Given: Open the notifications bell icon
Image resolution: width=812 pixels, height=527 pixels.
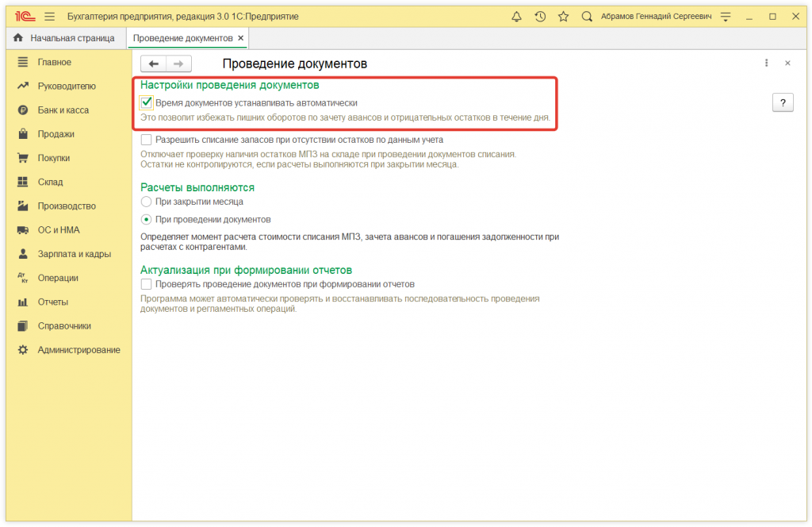Looking at the screenshot, I should point(516,15).
